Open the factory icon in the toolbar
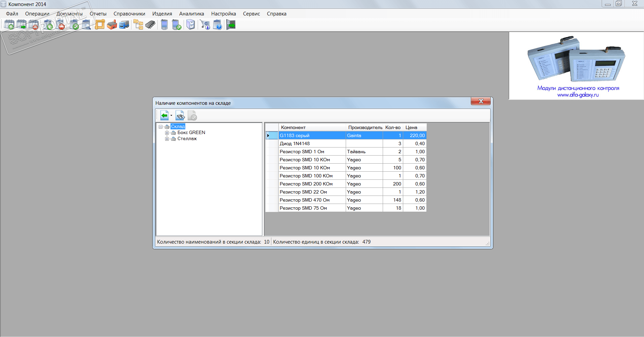This screenshot has height=337, width=644. [112, 25]
